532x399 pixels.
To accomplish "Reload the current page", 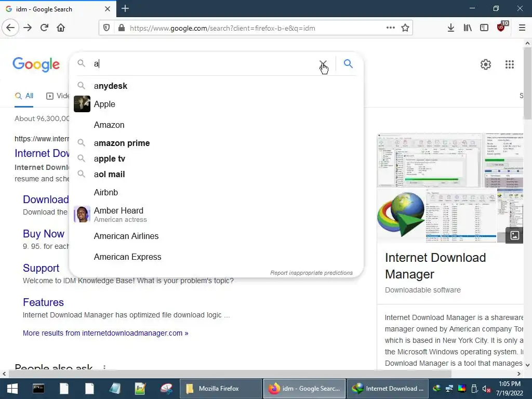I will point(44,28).
